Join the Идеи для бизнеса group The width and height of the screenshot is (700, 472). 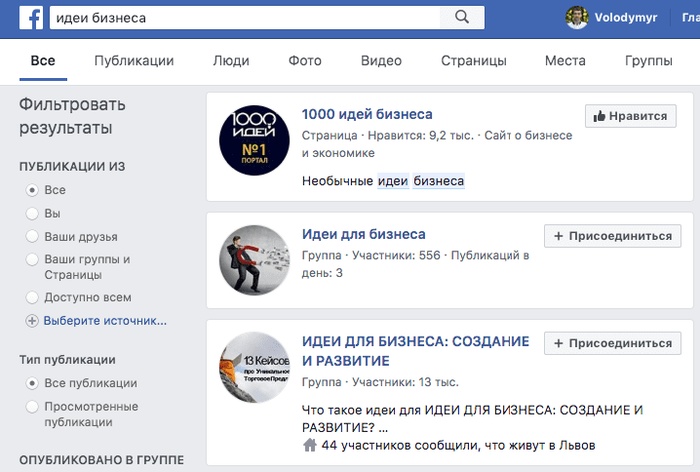click(612, 236)
